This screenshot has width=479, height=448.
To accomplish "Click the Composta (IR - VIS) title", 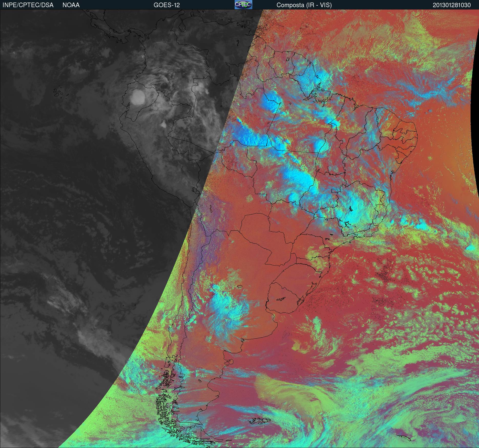I will click(304, 5).
